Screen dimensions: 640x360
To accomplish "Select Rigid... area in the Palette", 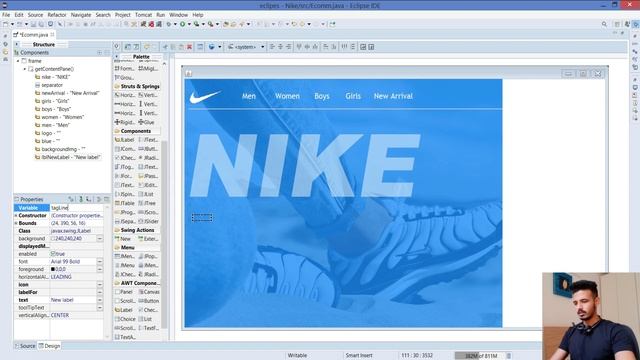I will pyautogui.click(x=124, y=122).
